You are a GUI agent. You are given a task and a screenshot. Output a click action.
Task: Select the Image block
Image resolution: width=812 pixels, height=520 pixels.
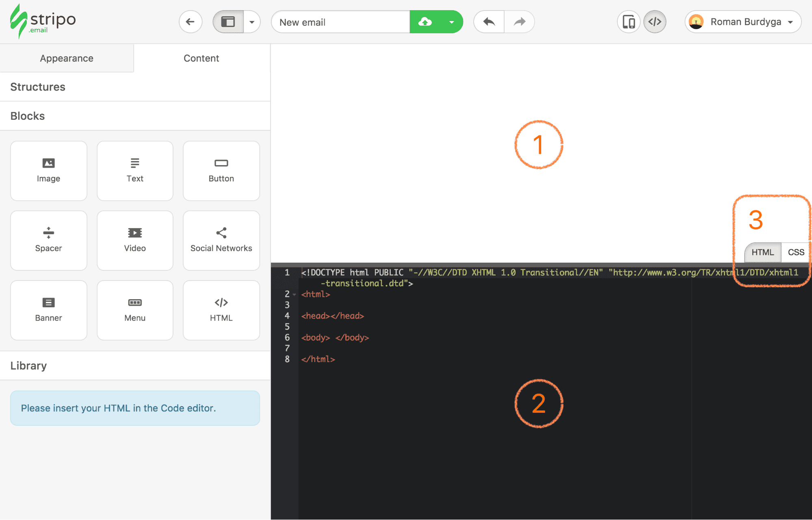48,170
